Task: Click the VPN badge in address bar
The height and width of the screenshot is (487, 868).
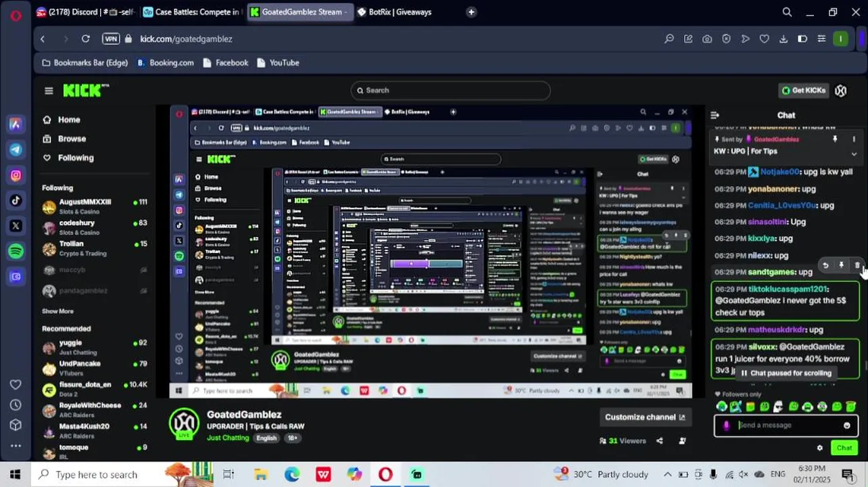Action: (111, 39)
